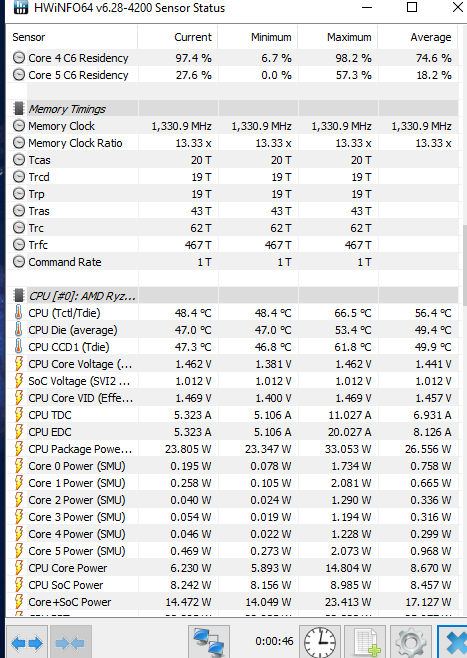The width and height of the screenshot is (467, 658).
Task: Click the collapse columns arrows button
Action: (x=70, y=642)
